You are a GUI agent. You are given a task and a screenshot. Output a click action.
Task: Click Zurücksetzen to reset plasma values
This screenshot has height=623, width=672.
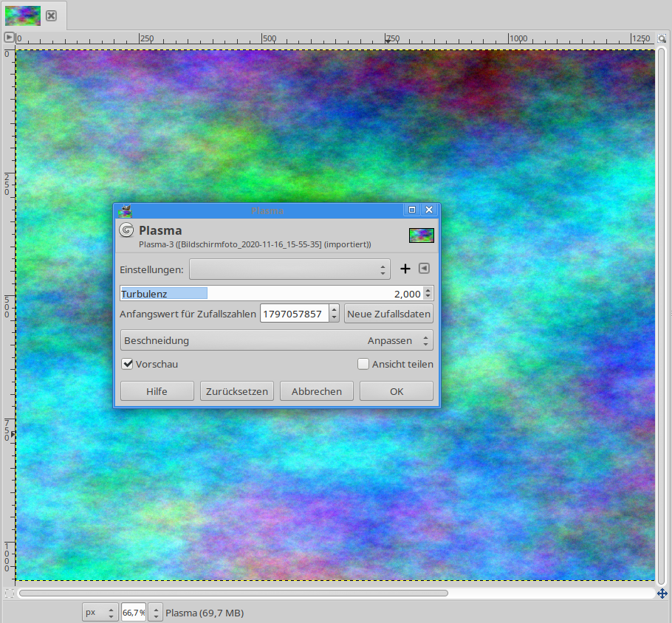click(x=237, y=391)
